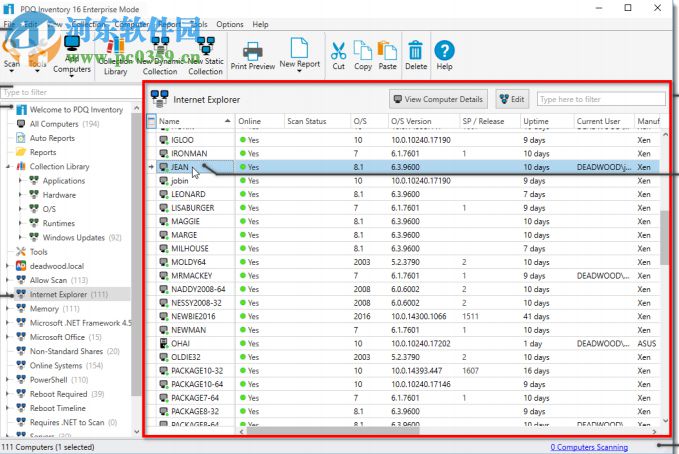
Task: Expand the Runtimes tree node
Action: click(20, 223)
